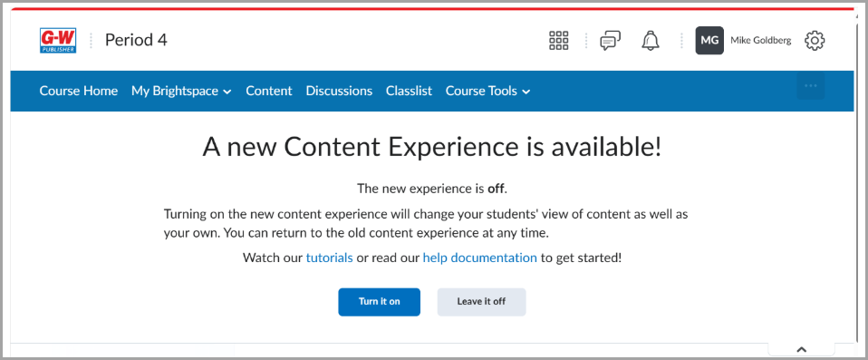Expand the Course Tools dropdown
Screen dimensions: 868x360
[487, 91]
